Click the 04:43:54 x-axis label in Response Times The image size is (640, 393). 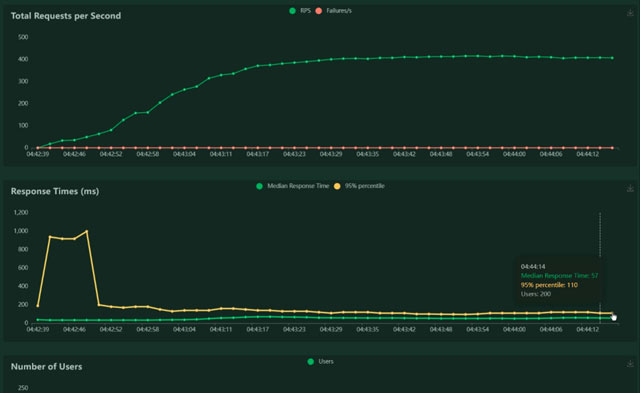(x=478, y=329)
